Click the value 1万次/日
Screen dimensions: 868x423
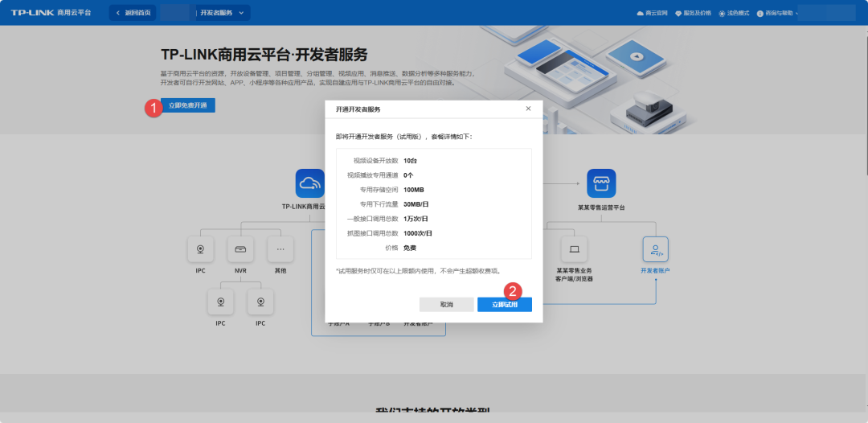[x=416, y=219]
